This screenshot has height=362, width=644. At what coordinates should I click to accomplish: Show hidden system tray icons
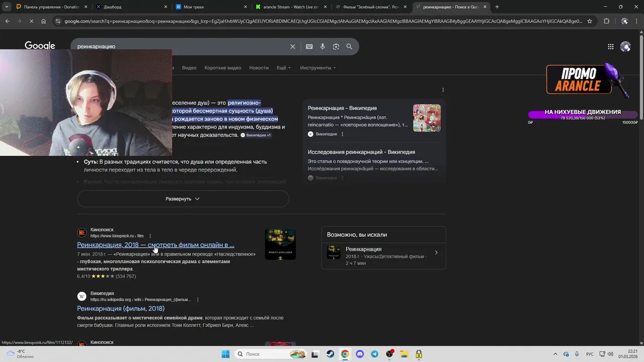pos(556,354)
